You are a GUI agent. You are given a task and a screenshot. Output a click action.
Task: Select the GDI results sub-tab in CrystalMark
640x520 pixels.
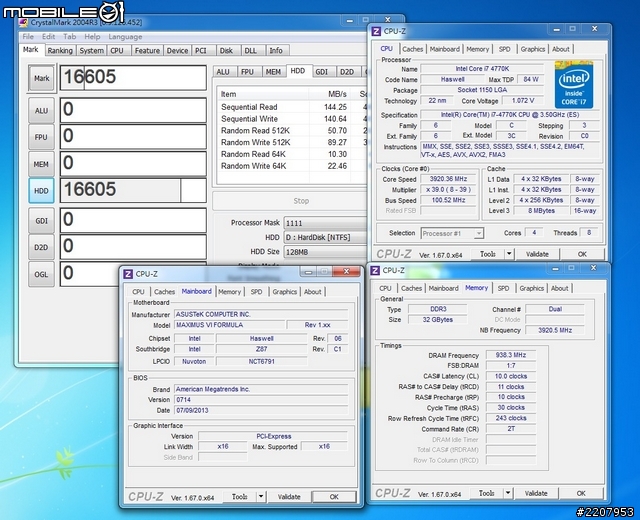[x=322, y=72]
